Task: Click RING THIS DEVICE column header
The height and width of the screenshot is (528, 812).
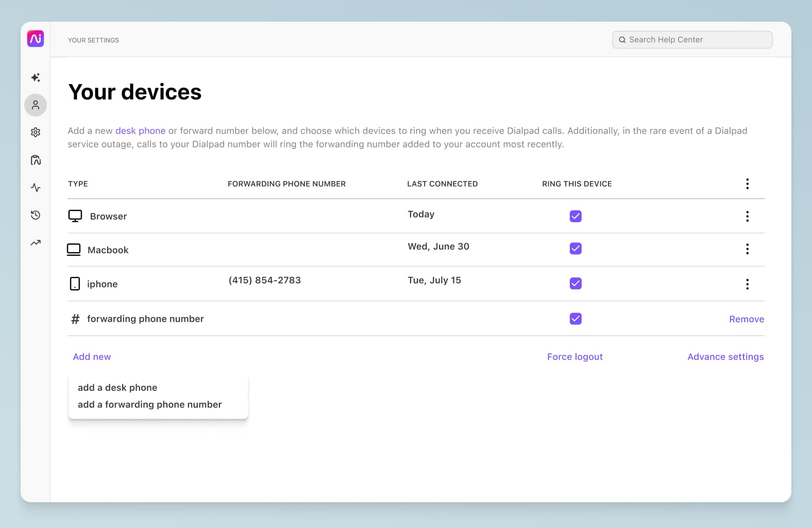Action: [x=577, y=184]
